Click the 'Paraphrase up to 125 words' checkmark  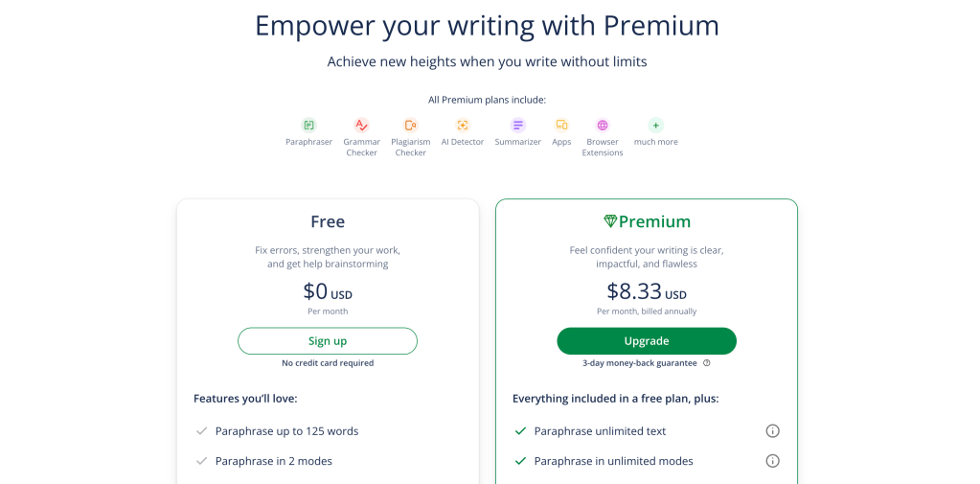point(201,431)
